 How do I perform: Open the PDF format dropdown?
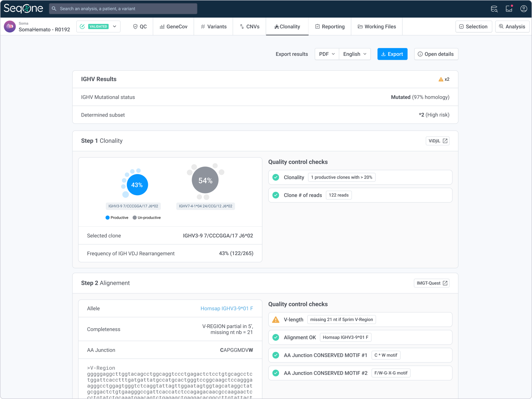pos(327,54)
